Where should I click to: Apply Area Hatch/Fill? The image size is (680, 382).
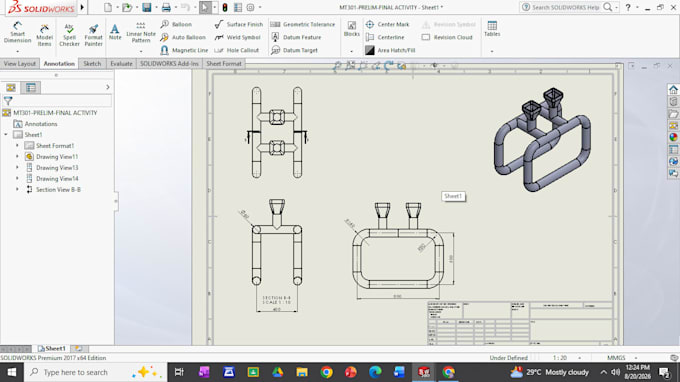[390, 50]
